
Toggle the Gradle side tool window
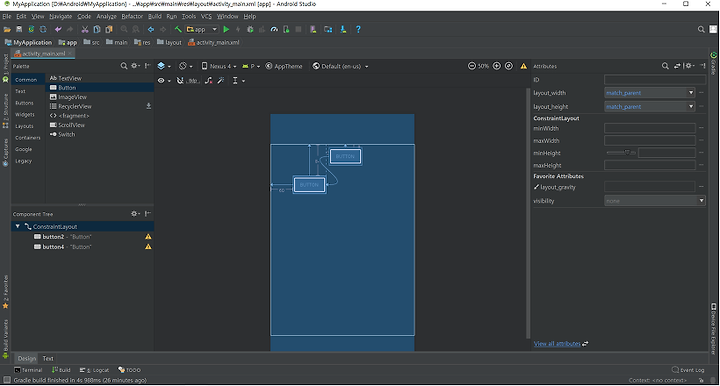tap(714, 63)
